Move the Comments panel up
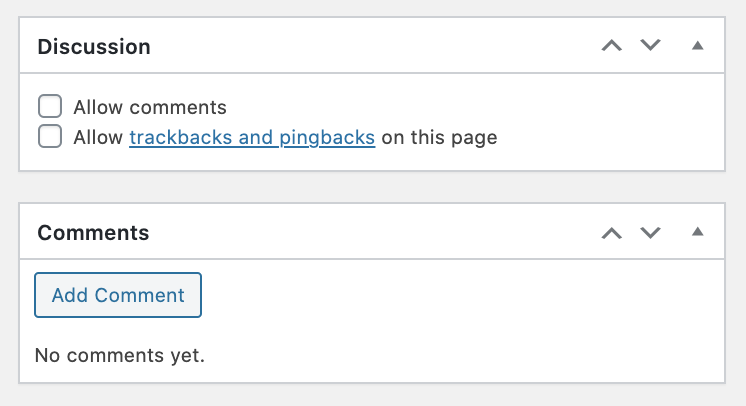The width and height of the screenshot is (746, 406). tap(612, 233)
